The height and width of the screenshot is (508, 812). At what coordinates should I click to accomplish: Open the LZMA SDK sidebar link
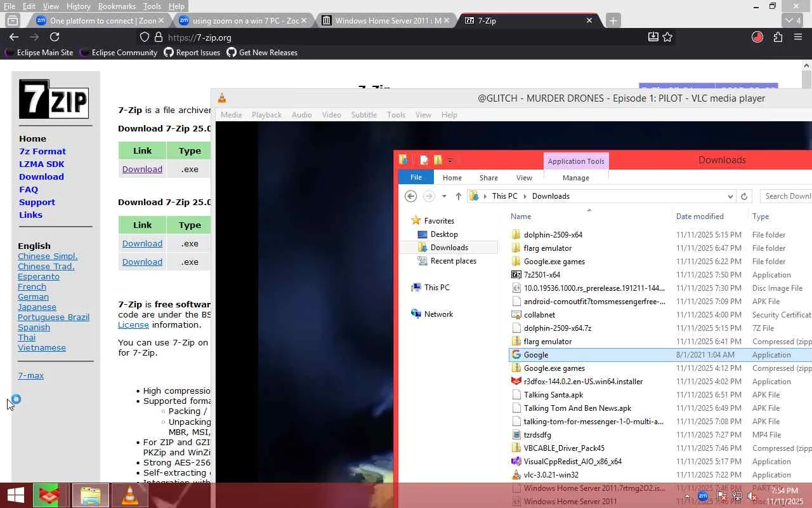[x=42, y=164]
